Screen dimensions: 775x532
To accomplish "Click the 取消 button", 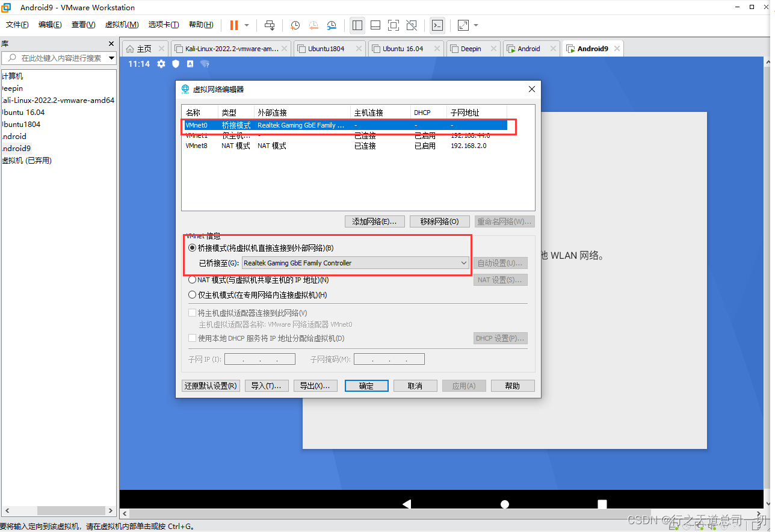I will tap(415, 386).
